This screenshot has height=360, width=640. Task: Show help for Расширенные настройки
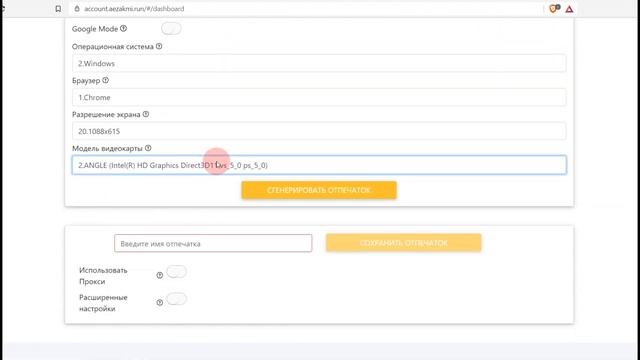coord(160,302)
